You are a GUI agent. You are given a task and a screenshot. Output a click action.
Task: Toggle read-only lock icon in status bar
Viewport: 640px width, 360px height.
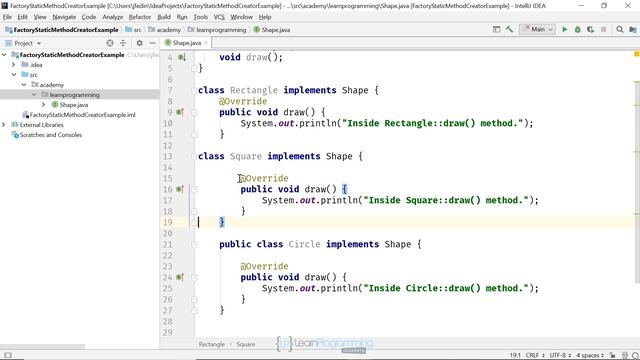612,356
